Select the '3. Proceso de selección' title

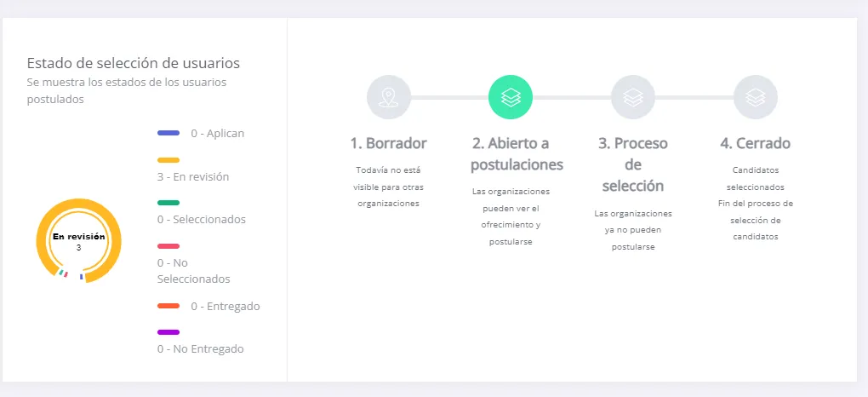click(x=633, y=164)
